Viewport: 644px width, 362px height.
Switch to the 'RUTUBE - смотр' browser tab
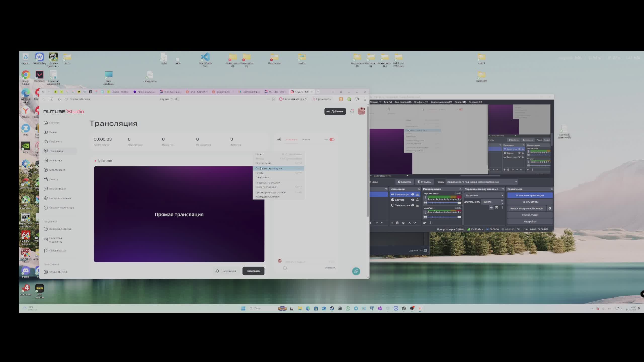point(275,92)
